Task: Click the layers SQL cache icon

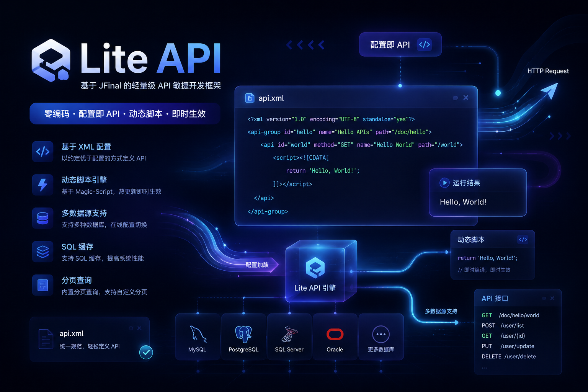Action: point(42,252)
